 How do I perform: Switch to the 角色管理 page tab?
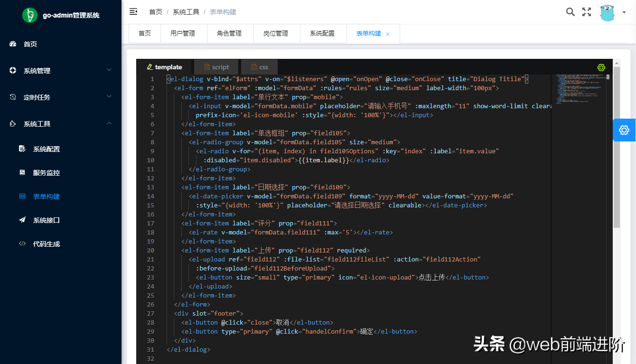[229, 34]
